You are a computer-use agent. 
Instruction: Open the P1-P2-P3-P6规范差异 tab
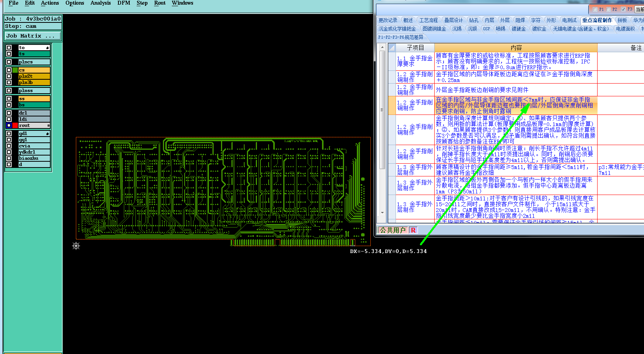[401, 37]
